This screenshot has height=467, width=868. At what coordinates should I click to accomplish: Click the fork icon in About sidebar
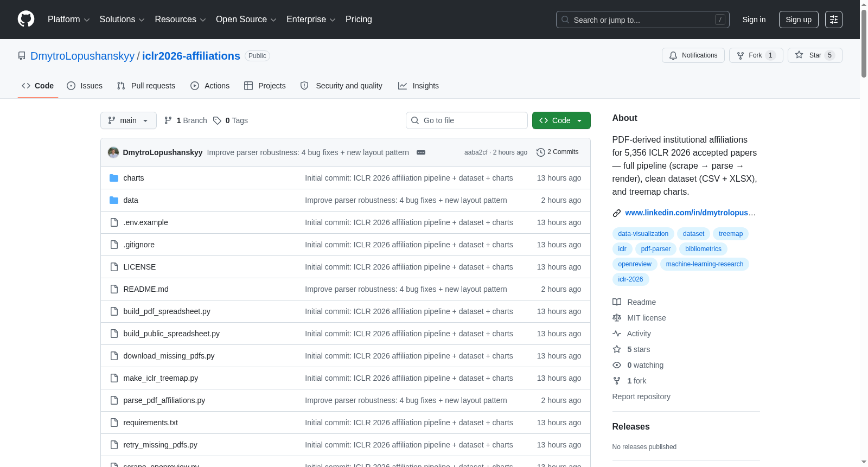[x=617, y=381]
